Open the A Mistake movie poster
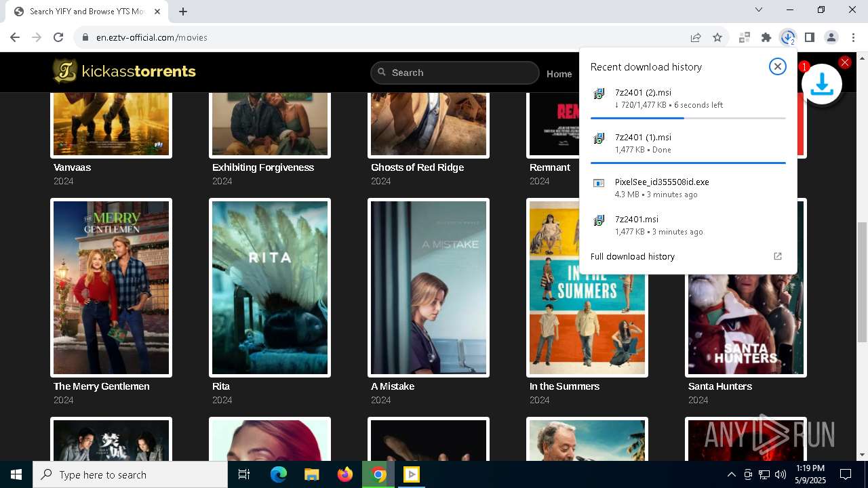868x488 pixels. (429, 287)
